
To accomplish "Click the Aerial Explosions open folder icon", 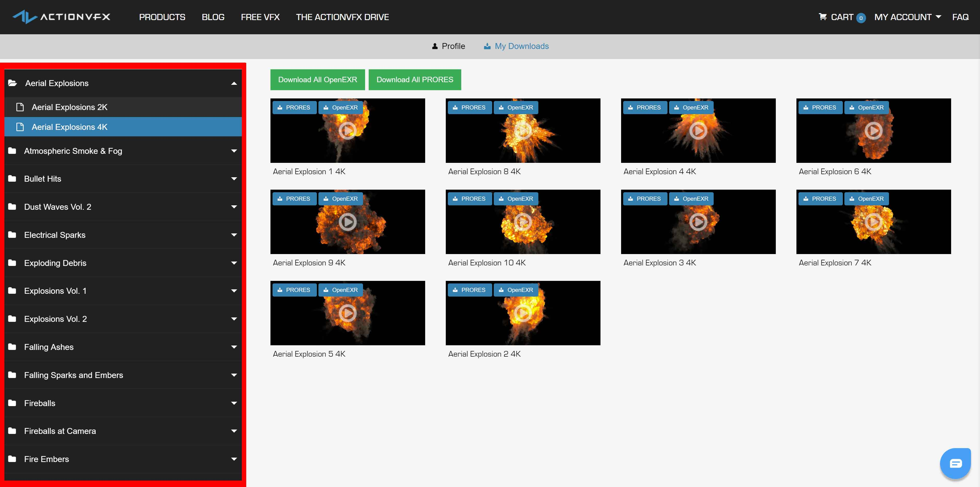I will click(x=13, y=83).
